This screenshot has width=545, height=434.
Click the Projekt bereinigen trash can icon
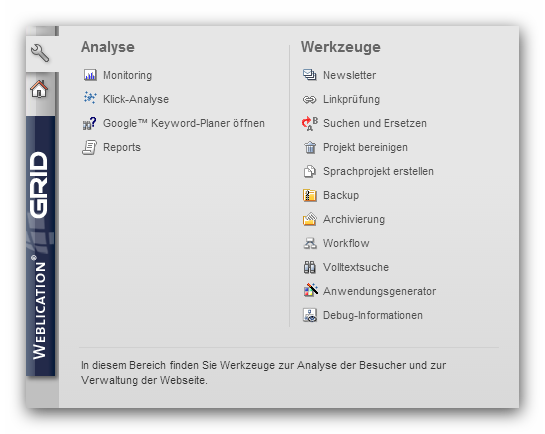(310, 147)
